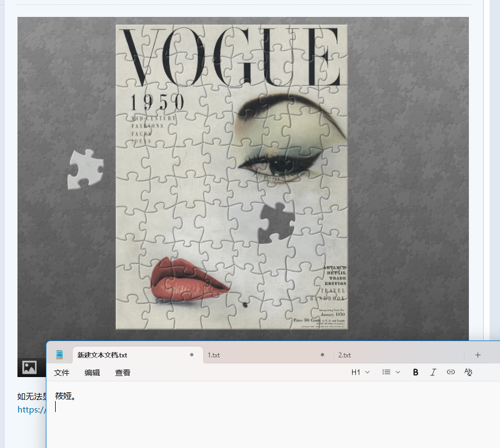Click the 如无法 text on webpage

[32, 396]
